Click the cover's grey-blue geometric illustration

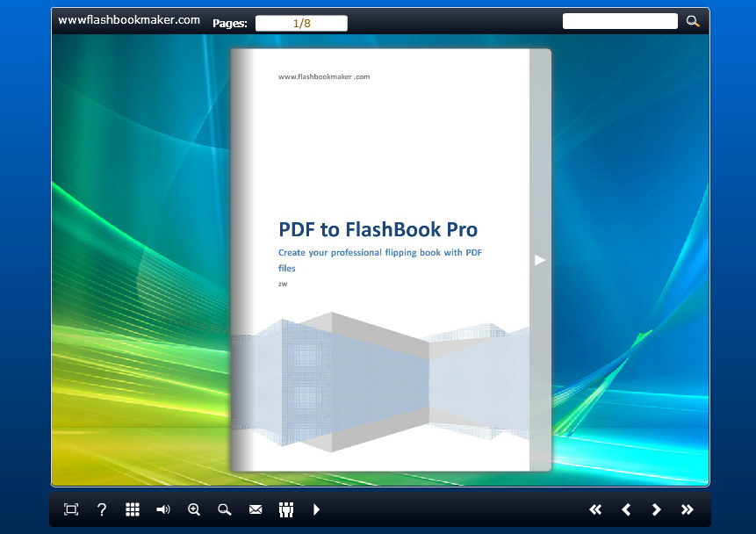coord(380,381)
